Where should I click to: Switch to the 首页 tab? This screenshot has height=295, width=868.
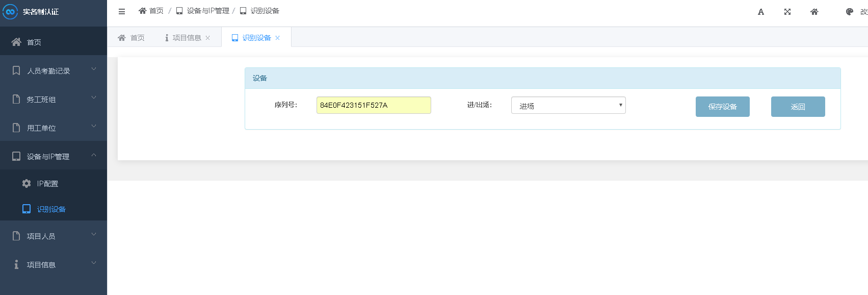point(131,38)
